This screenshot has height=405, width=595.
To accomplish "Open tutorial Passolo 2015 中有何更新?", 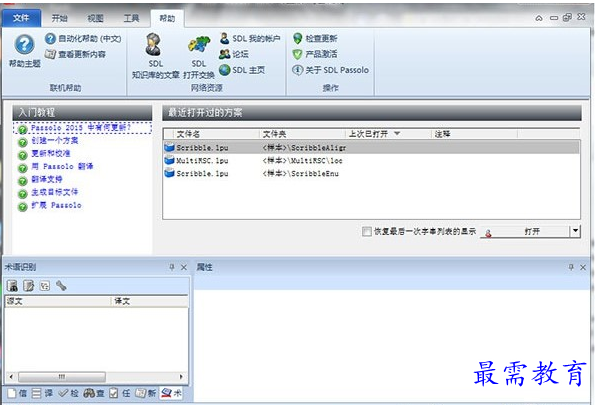I will [81, 128].
